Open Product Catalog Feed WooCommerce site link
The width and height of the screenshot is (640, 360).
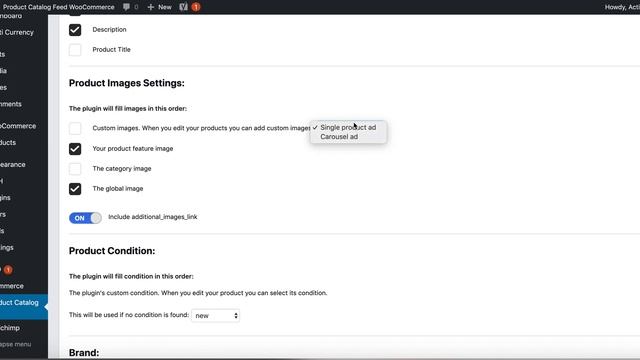coord(58,7)
